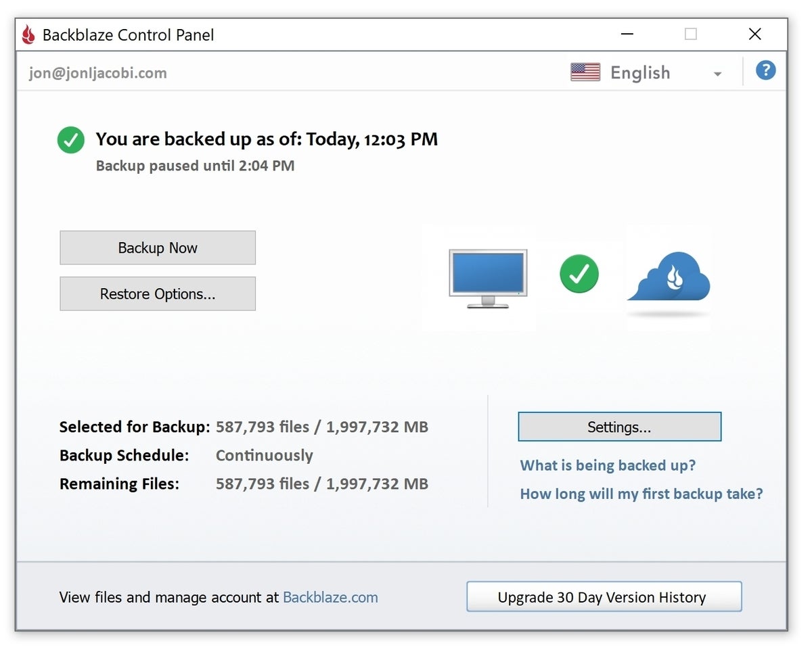
Task: Open the 'What is being backed up?' link
Action: (608, 465)
